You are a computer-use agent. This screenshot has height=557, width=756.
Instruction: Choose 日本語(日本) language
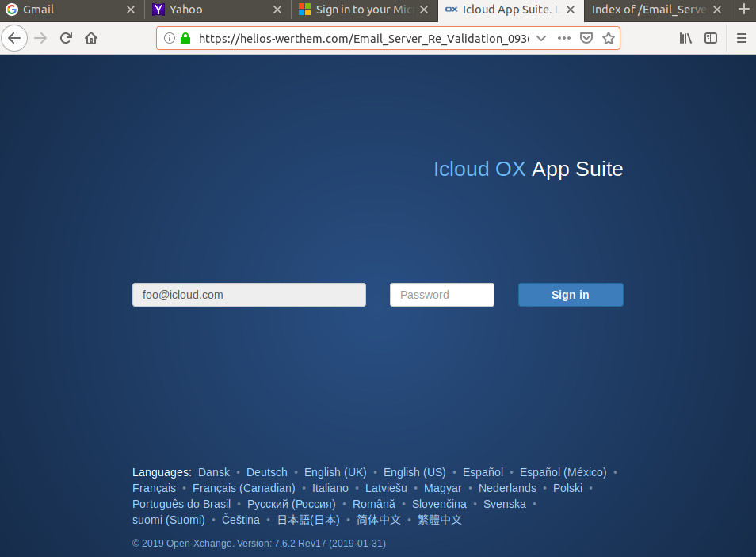pos(308,520)
